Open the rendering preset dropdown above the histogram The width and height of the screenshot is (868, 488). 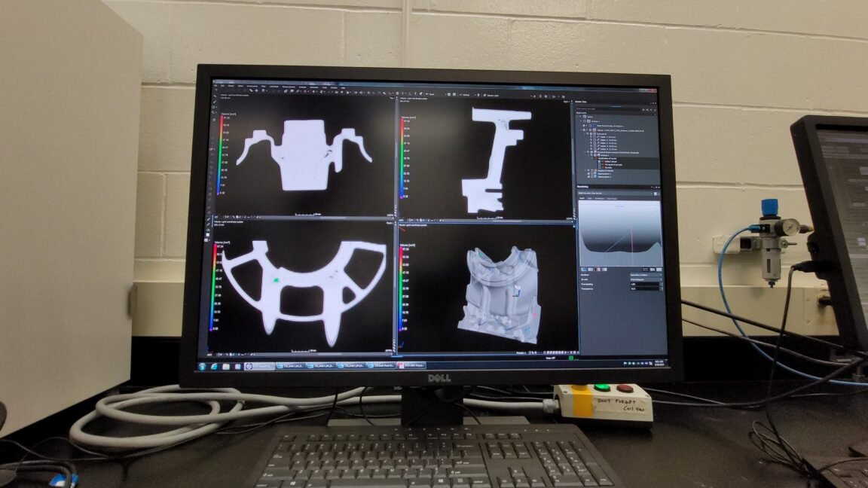618,193
